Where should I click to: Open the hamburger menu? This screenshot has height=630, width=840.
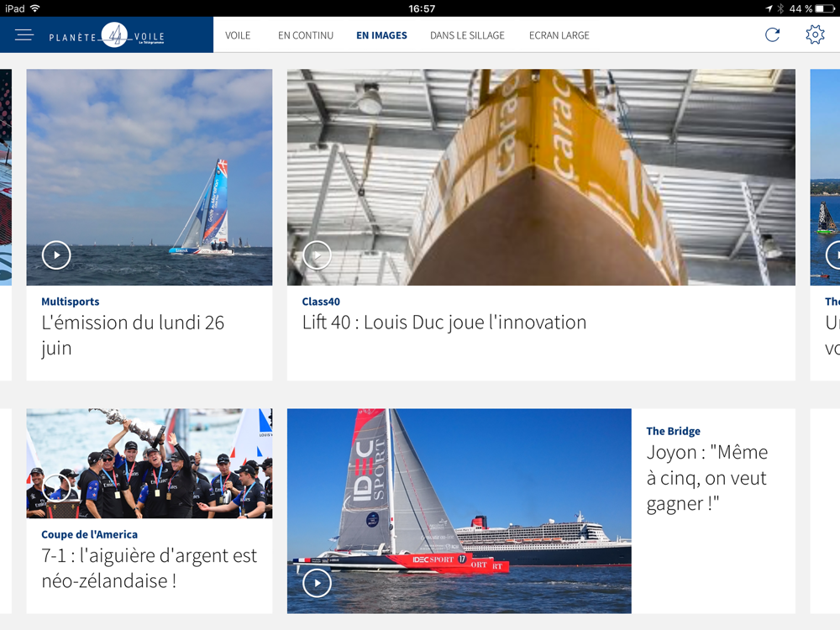[24, 35]
